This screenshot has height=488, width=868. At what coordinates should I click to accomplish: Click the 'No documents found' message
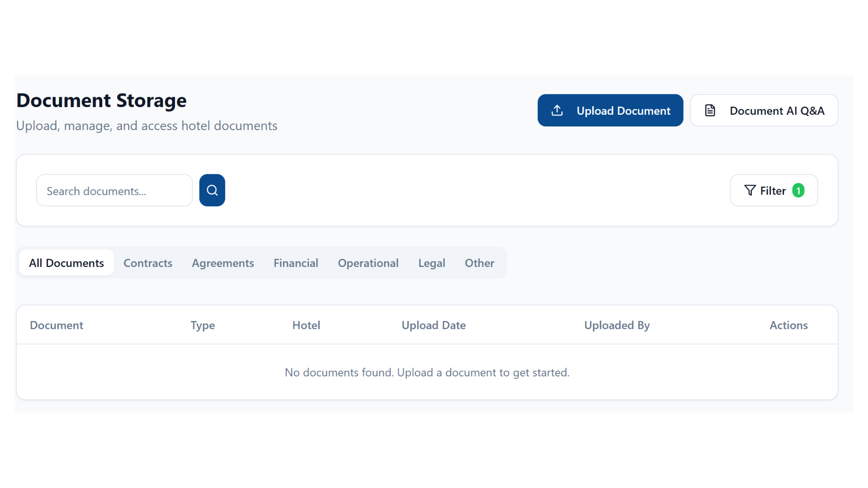tap(427, 372)
